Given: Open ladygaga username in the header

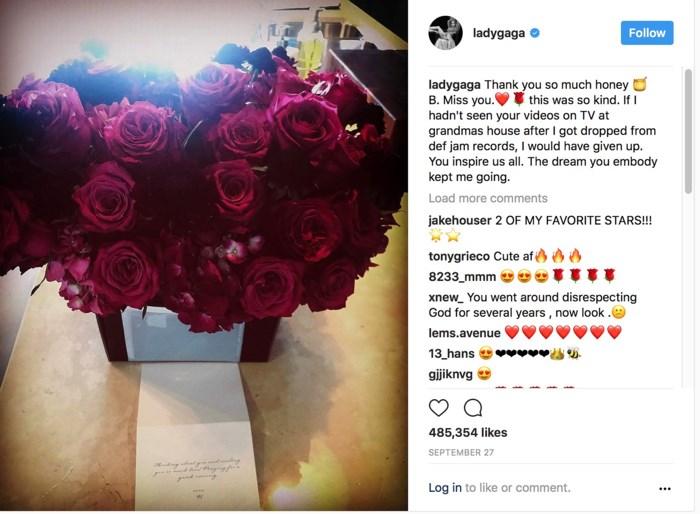Looking at the screenshot, I should 499,33.
